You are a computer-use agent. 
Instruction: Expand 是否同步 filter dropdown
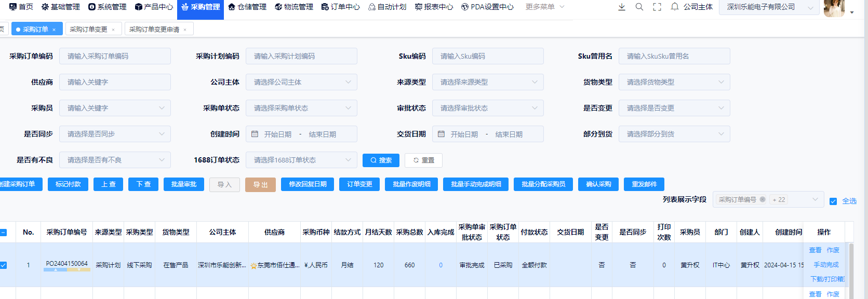click(x=115, y=134)
